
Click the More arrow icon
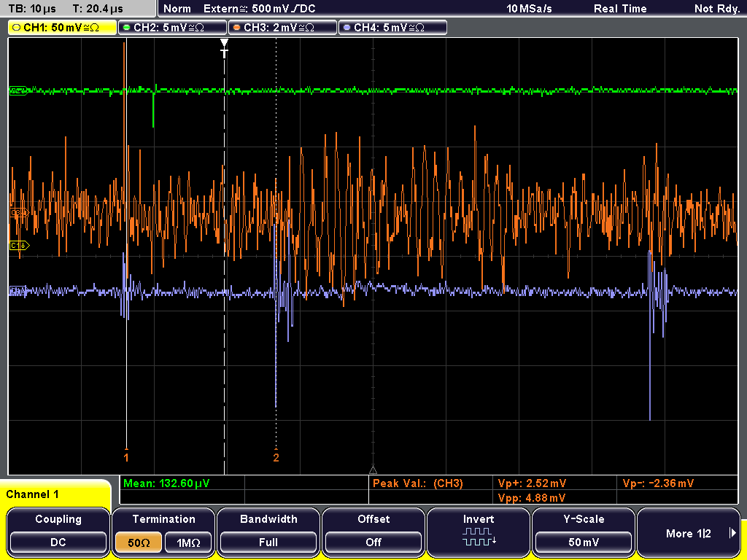pos(732,533)
